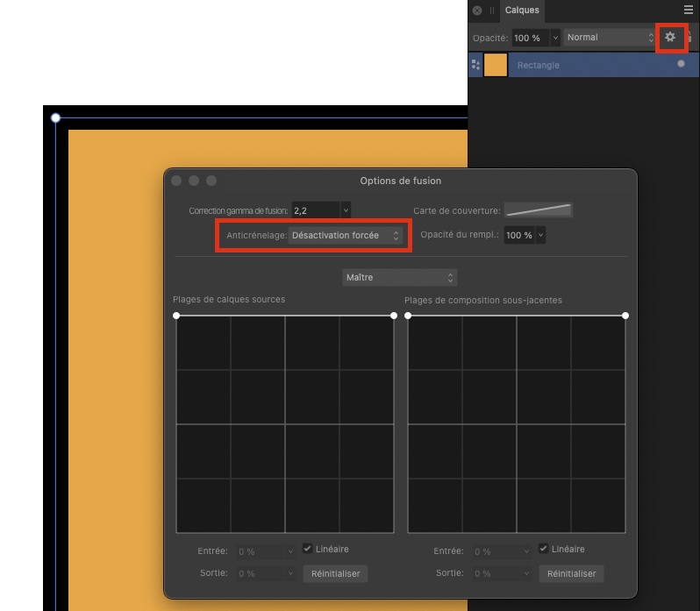700x611 pixels.
Task: Toggle visibility dot of Rectangle layer
Action: (x=681, y=64)
